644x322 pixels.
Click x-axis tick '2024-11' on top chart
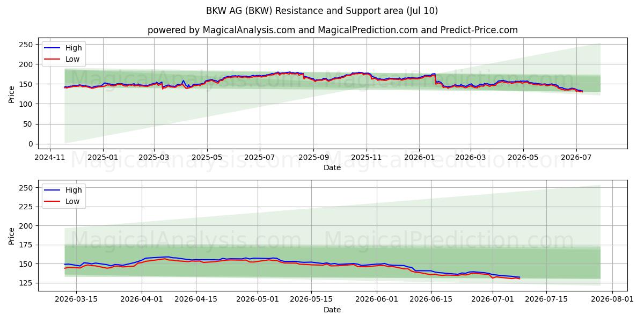tap(50, 157)
